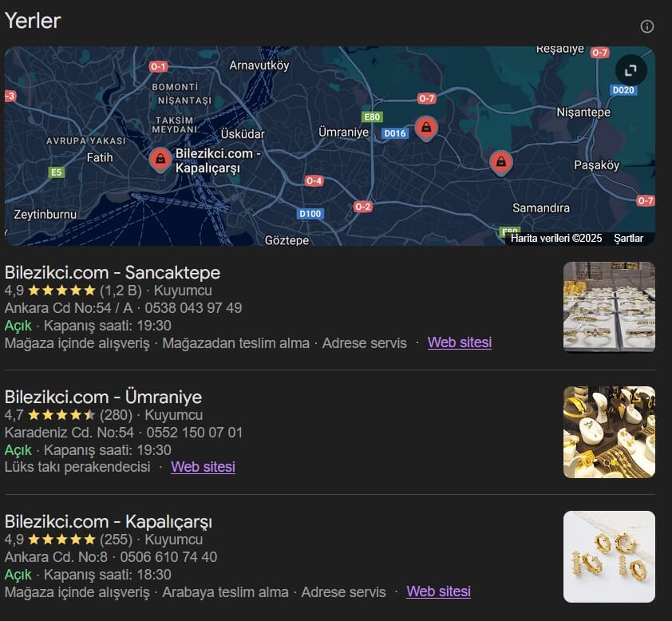This screenshot has width=672, height=621.
Task: Open Web sitesi link for Sancaktepe store
Action: point(459,342)
